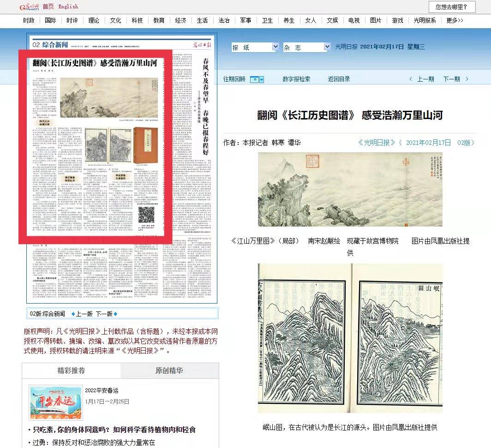Open the 时政 navigation item
Image resolution: width=491 pixels, height=448 pixels.
pyautogui.click(x=29, y=20)
